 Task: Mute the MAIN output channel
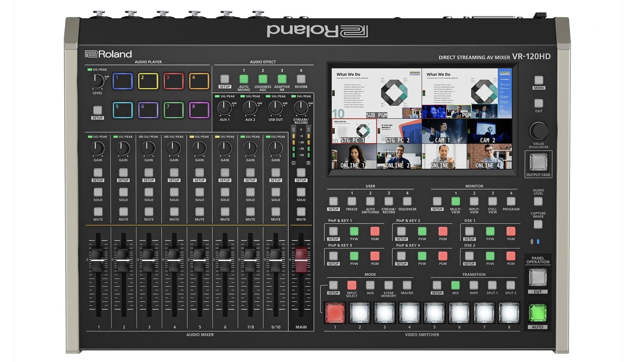(x=301, y=211)
